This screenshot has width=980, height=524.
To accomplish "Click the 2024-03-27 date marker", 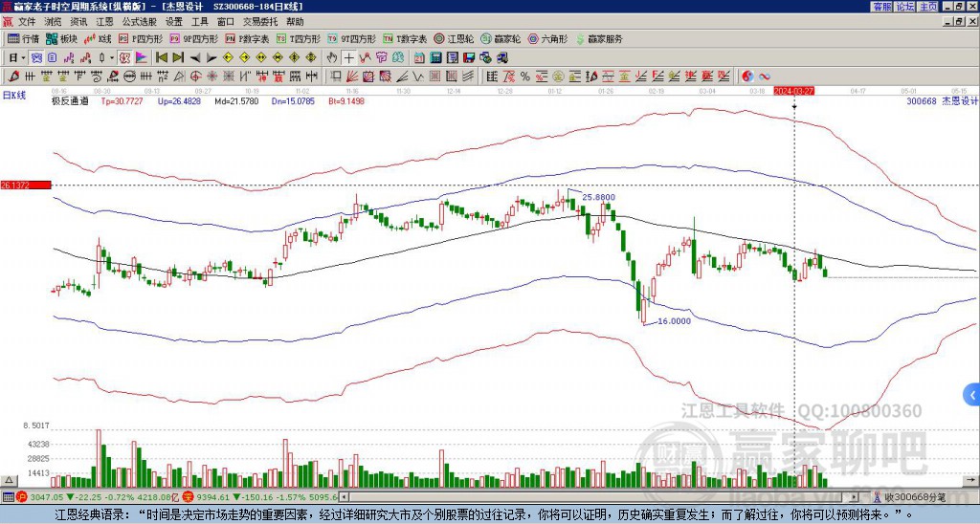I will 794,91.
